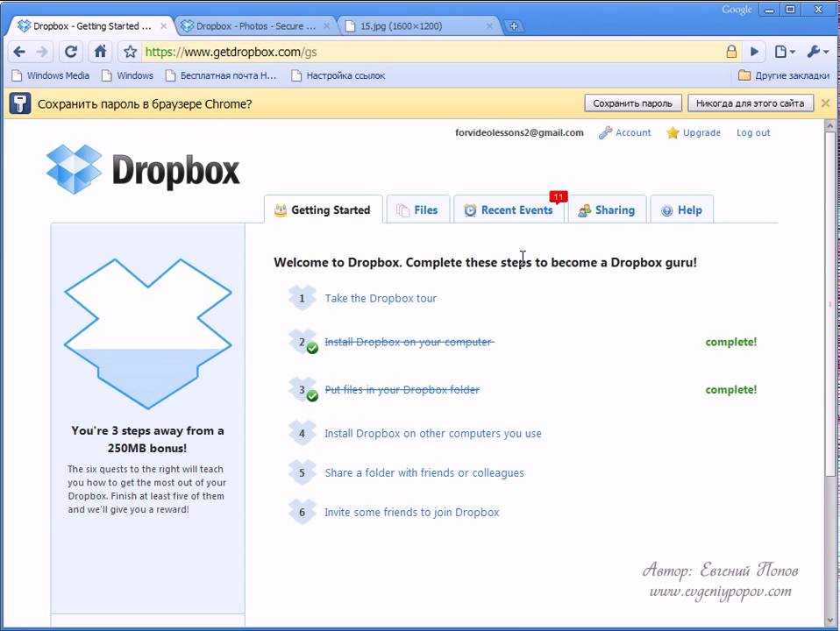Open the Account link
This screenshot has height=631, width=840.
point(633,132)
